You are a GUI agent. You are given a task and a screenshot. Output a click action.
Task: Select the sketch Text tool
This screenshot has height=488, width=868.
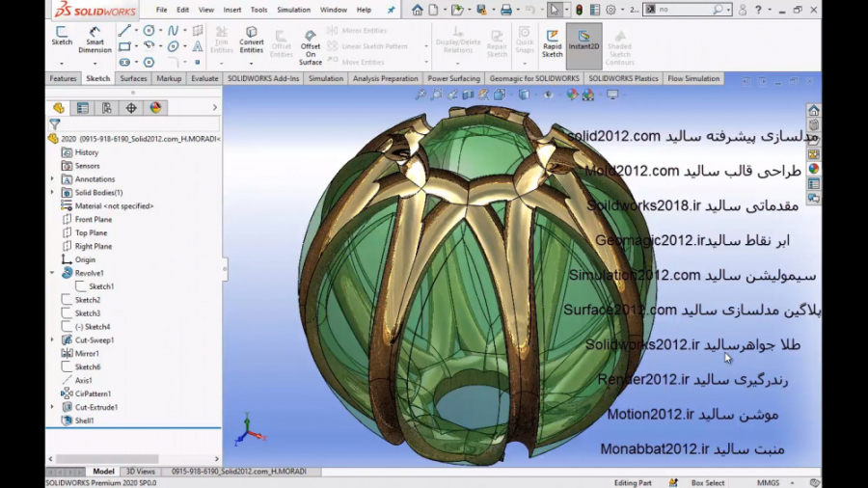pos(198,46)
